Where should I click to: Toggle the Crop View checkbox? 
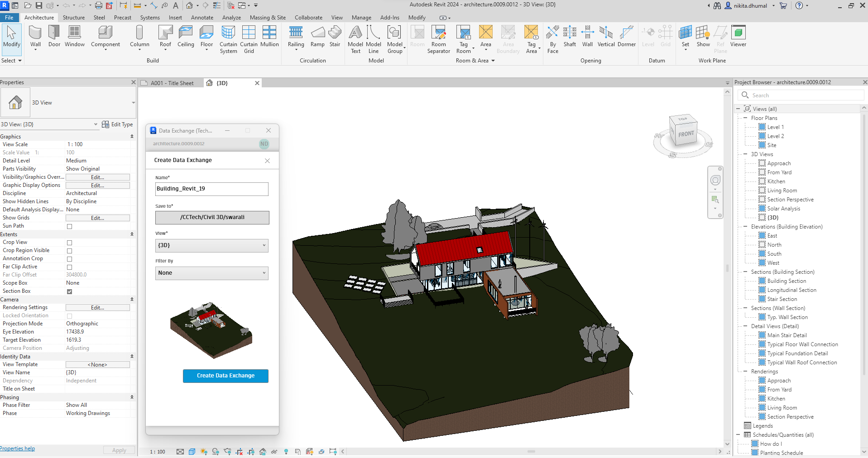click(x=69, y=243)
